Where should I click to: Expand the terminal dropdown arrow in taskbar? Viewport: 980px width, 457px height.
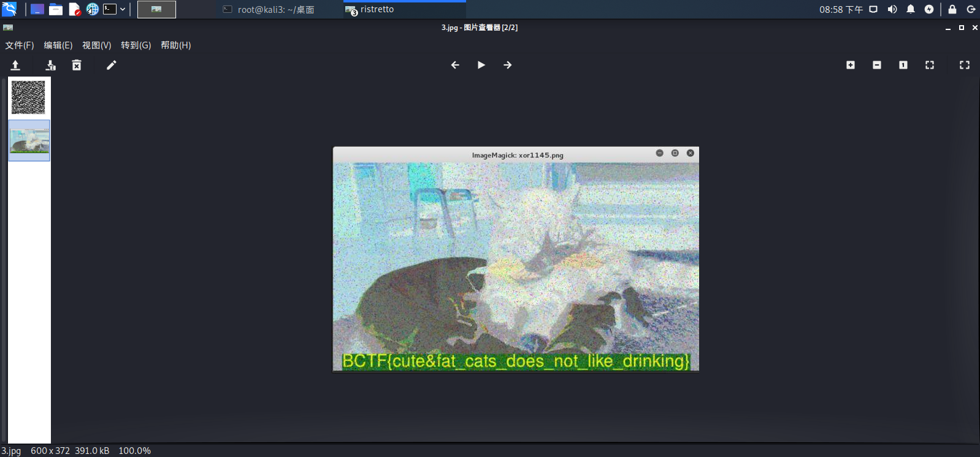(x=123, y=9)
